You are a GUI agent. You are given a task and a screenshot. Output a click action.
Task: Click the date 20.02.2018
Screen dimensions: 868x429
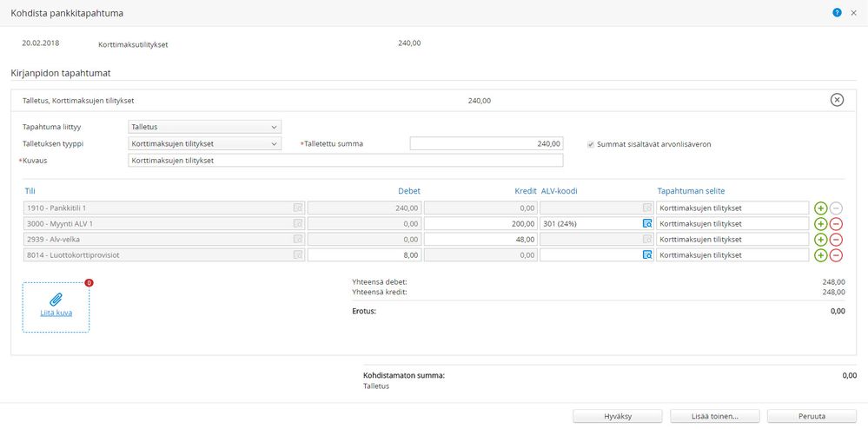click(41, 43)
